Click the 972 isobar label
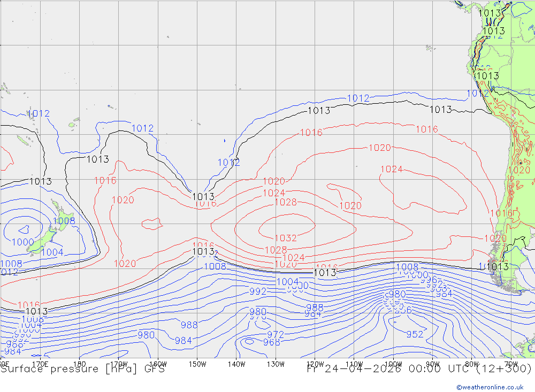535x392 pixels. click(275, 335)
